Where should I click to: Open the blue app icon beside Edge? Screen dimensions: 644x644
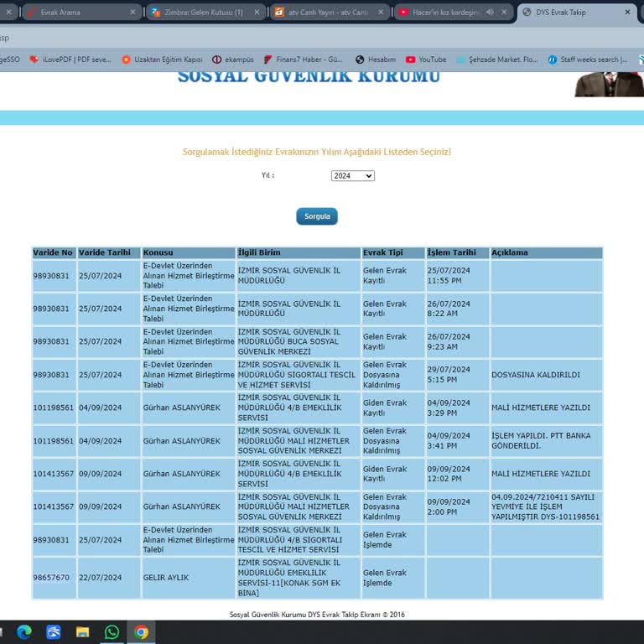(x=54, y=631)
